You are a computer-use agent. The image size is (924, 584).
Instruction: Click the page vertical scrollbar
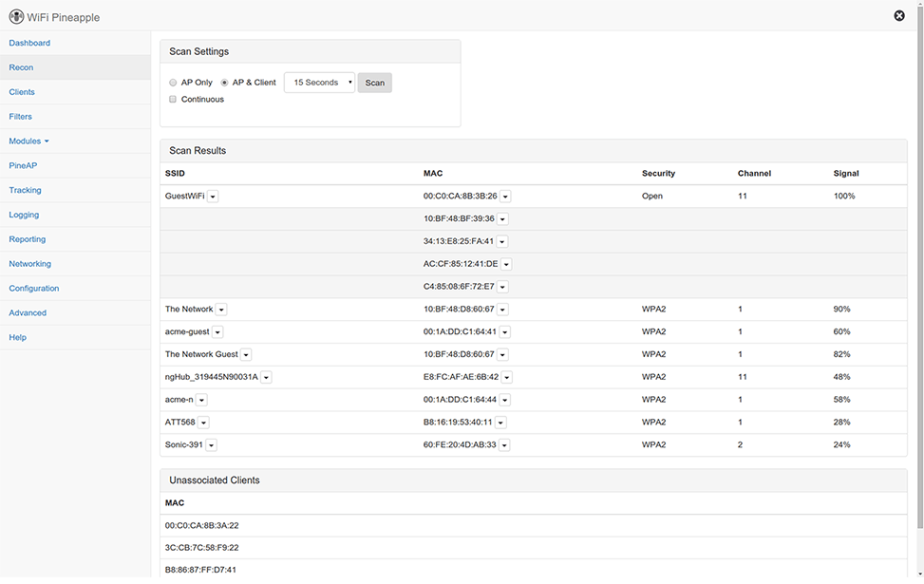pyautogui.click(x=920, y=265)
